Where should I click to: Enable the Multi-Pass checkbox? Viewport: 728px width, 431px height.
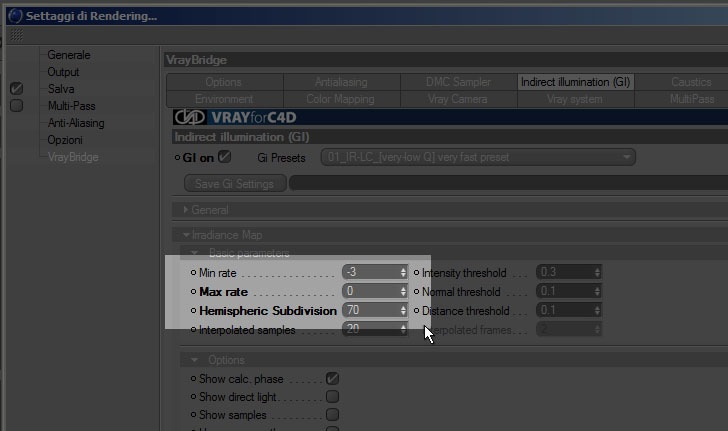tap(16, 105)
